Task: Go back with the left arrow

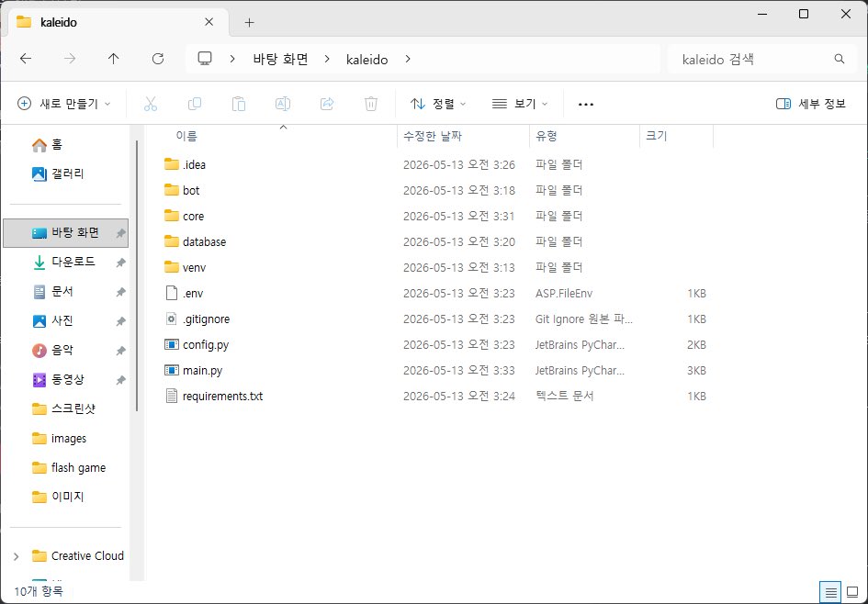Action: 26,59
